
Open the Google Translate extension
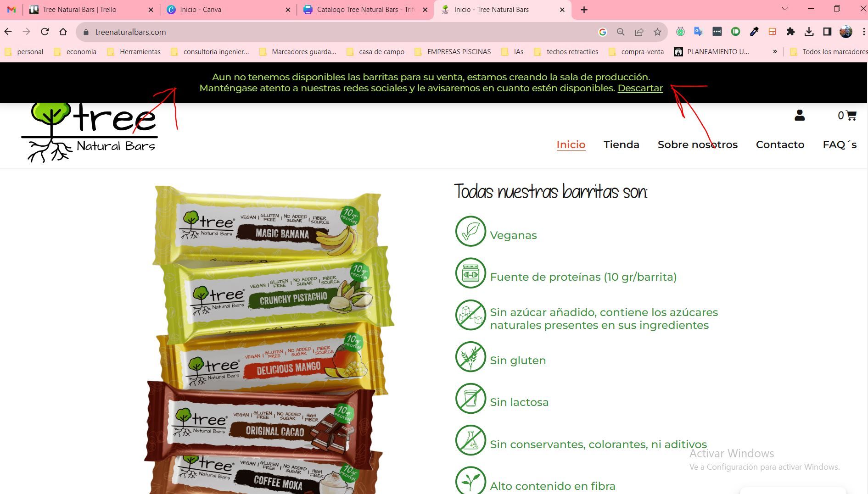[699, 32]
